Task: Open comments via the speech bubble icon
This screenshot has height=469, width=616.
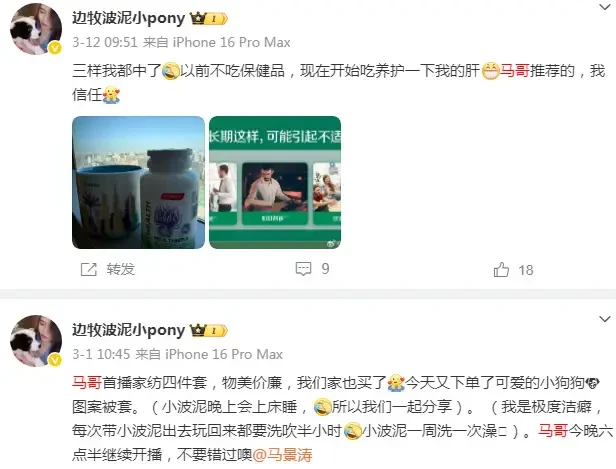Action: coord(303,269)
